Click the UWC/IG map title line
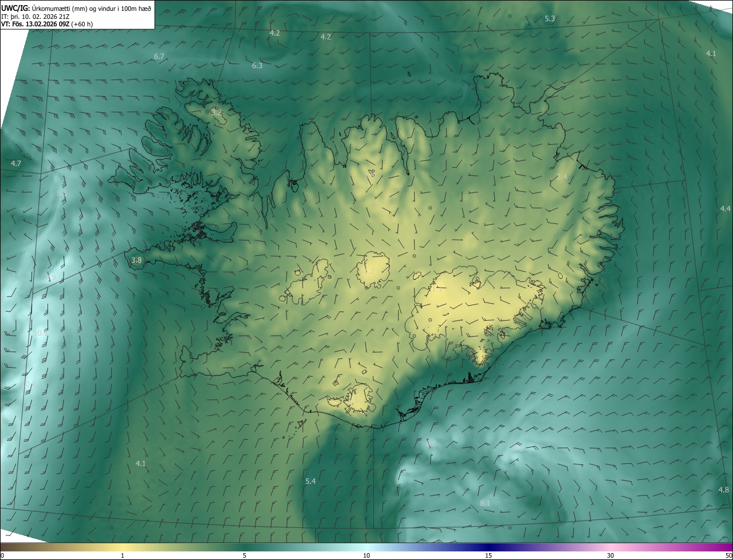Screen dimensions: 733x560 pos(76,8)
